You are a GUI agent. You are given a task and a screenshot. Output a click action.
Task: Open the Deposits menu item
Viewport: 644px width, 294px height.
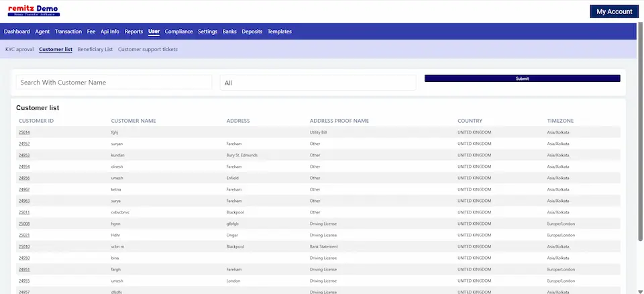click(252, 32)
